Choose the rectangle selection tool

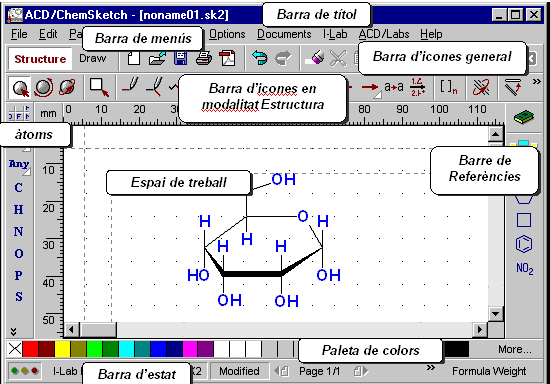pyautogui.click(x=99, y=87)
